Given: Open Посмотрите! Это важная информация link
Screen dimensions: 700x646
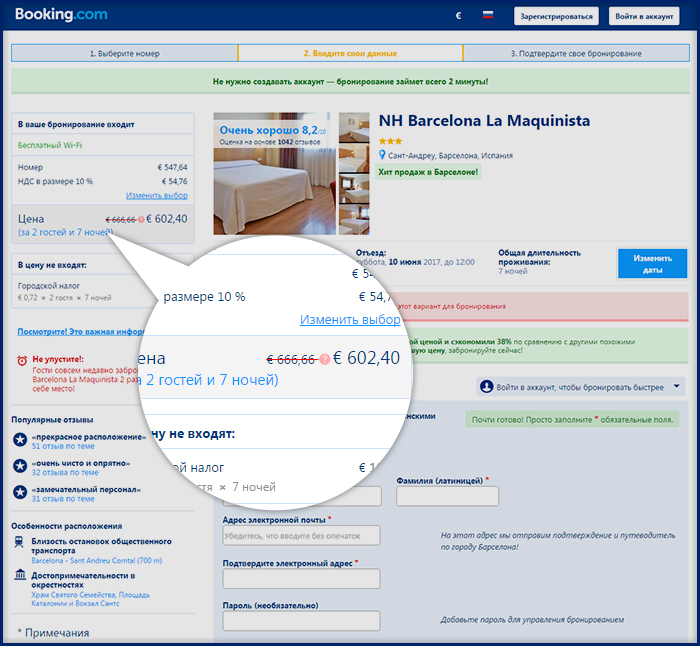Looking at the screenshot, I should (x=80, y=332).
